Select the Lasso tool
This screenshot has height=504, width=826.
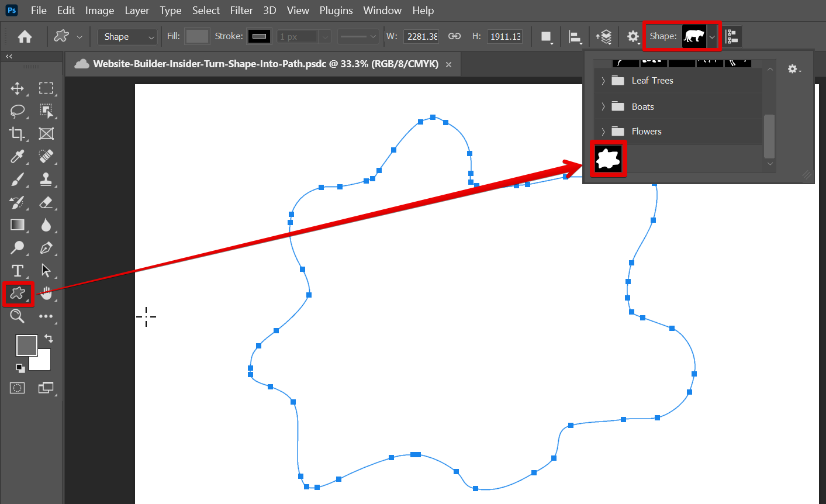pos(18,111)
